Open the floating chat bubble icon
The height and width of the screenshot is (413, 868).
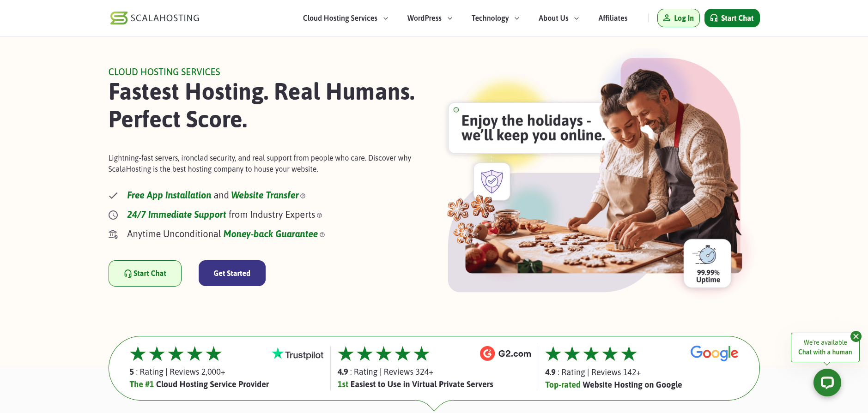(827, 383)
